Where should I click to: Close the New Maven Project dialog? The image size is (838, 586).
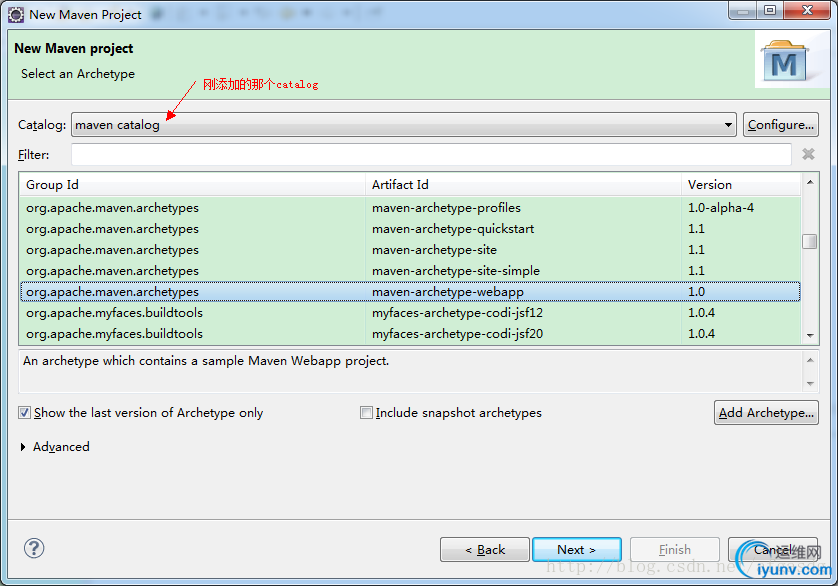[808, 10]
